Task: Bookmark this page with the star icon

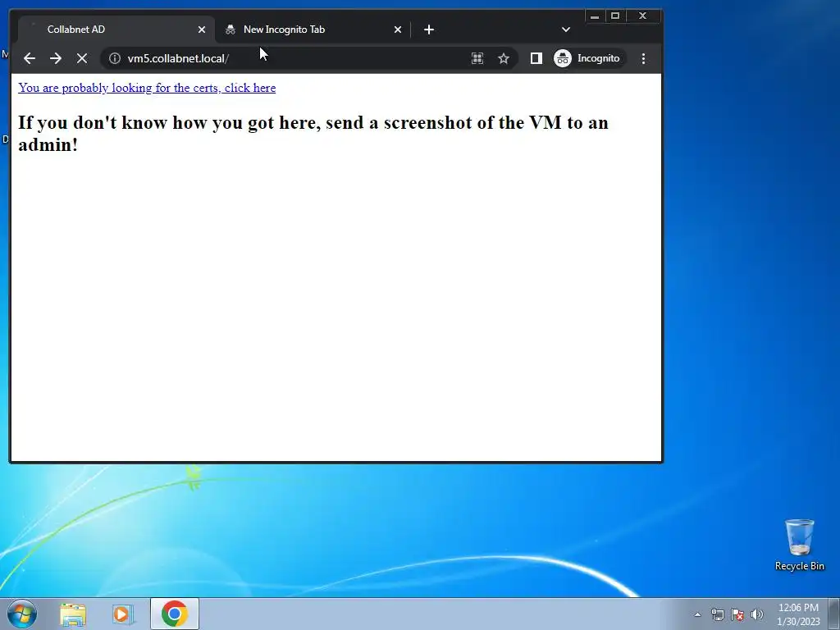Action: coord(504,58)
